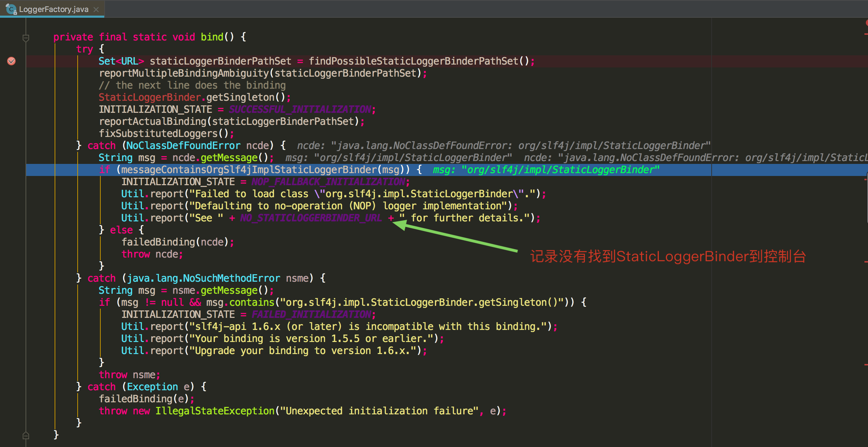The width and height of the screenshot is (868, 447).
Task: Click findPossibleStaticLoggerBinderPathSet() call
Action: [419, 61]
